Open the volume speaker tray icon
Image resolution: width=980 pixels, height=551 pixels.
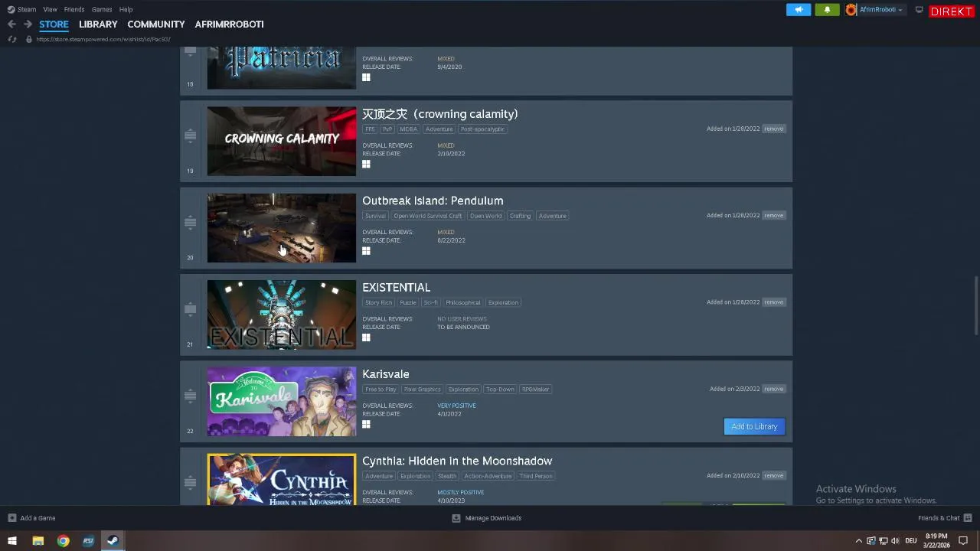tap(895, 541)
